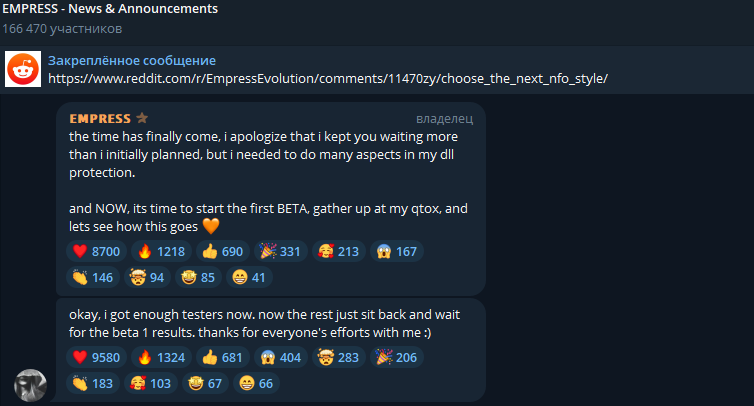Toggle heart reaction with 9580 count
The image size is (754, 406).
(x=97, y=357)
